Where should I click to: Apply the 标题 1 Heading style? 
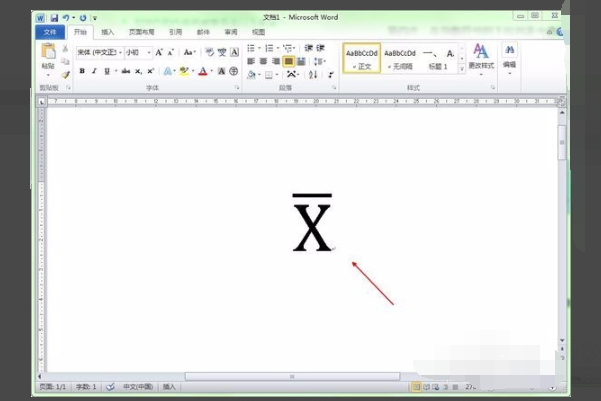pos(438,58)
